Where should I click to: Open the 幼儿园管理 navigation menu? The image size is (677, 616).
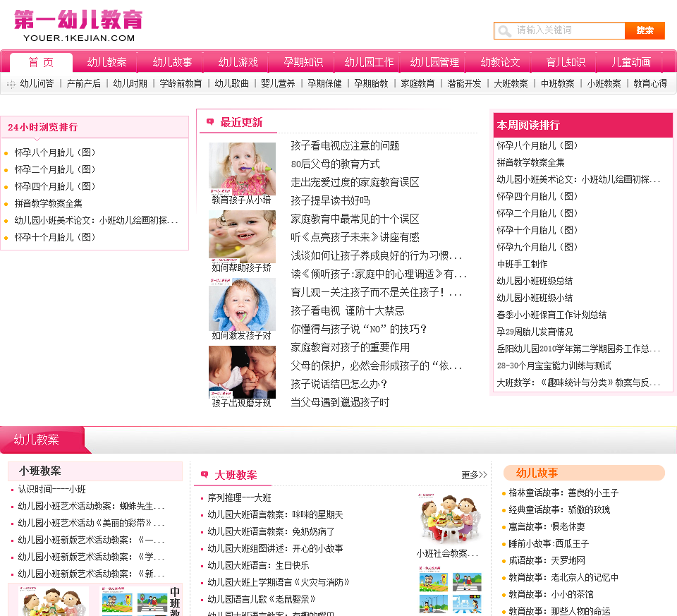[434, 62]
